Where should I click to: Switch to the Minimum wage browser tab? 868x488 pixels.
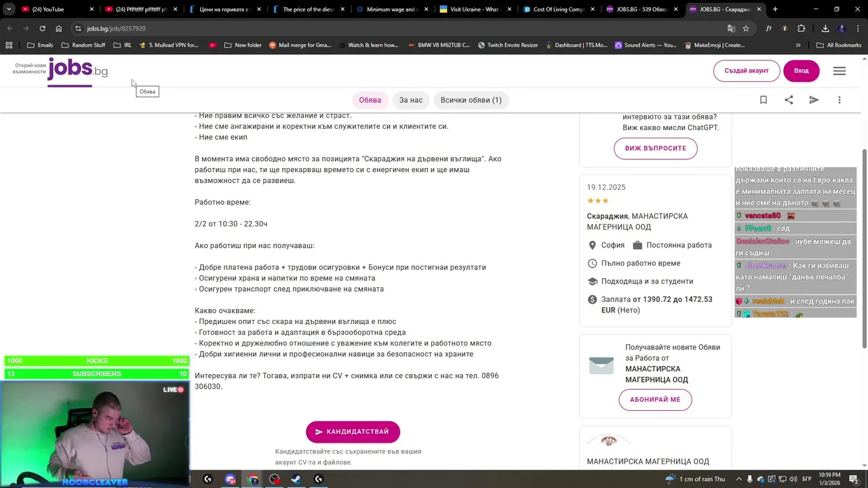pyautogui.click(x=392, y=9)
